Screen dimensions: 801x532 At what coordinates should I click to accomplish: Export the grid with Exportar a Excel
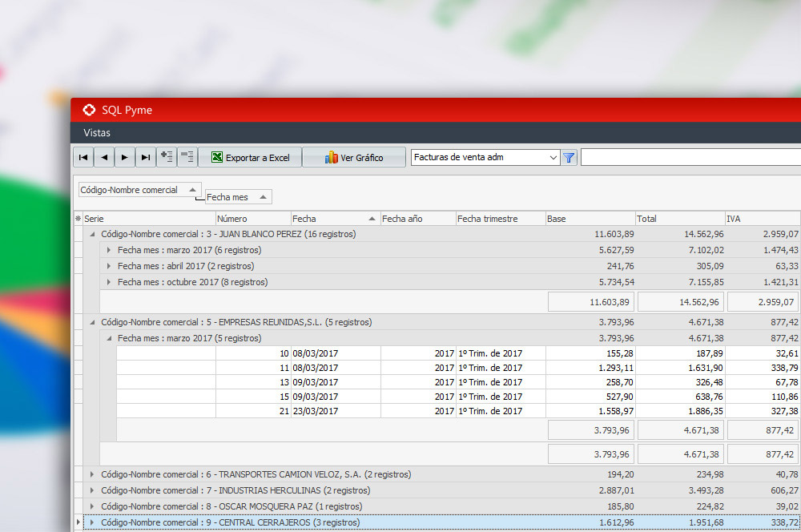click(x=250, y=158)
